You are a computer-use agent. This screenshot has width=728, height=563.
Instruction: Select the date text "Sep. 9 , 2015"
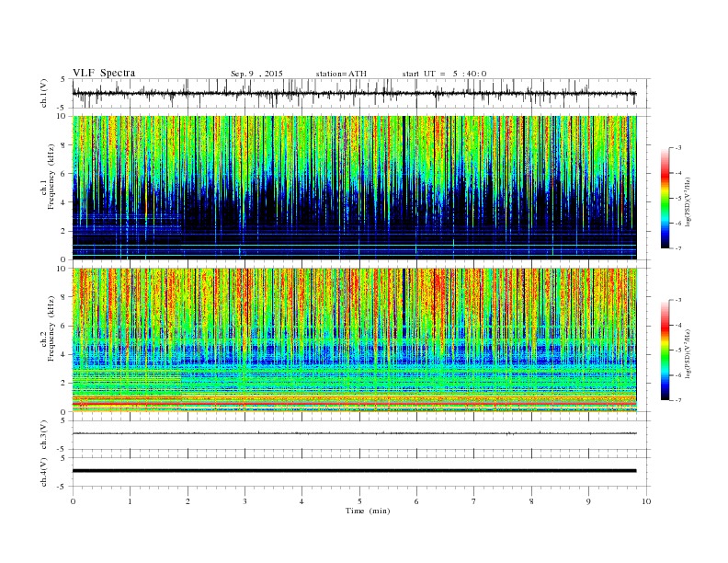click(256, 74)
